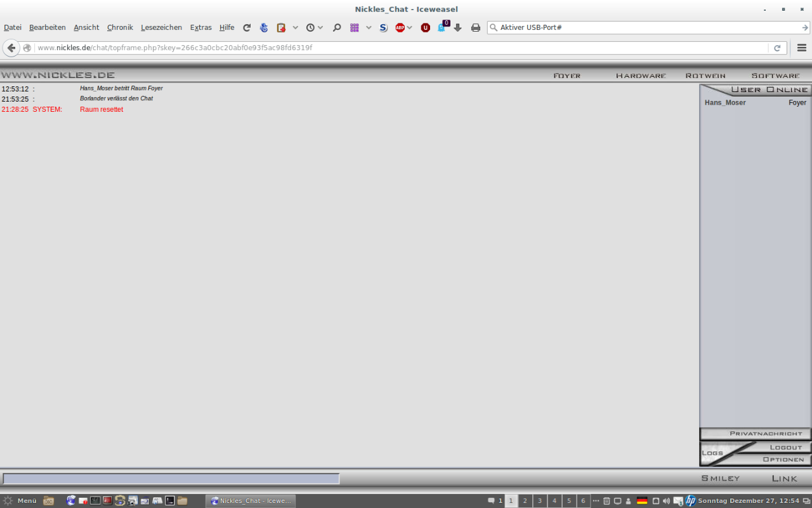812x508 pixels.
Task: Click 'Borlander verlässt den Chat' message
Action: (x=116, y=98)
